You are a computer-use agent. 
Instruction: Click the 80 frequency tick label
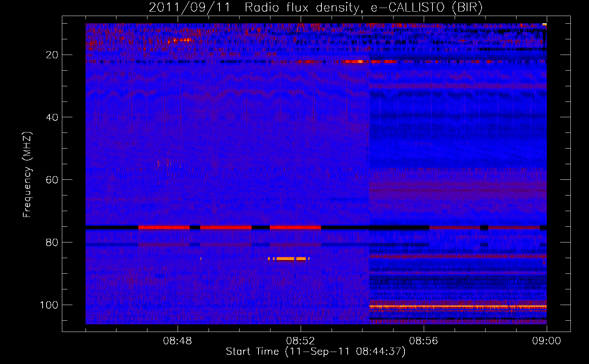coord(52,242)
